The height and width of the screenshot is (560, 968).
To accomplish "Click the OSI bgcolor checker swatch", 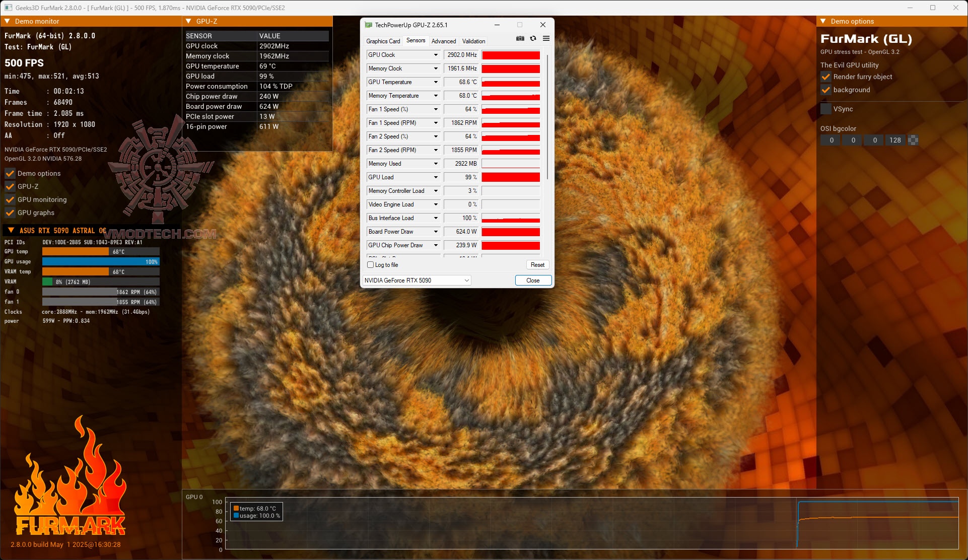I will click(x=913, y=141).
